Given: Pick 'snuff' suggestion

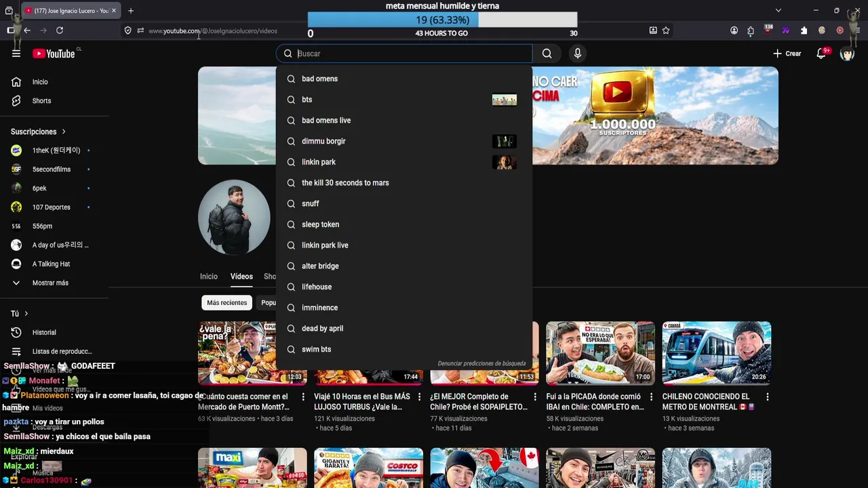Looking at the screenshot, I should click(404, 203).
